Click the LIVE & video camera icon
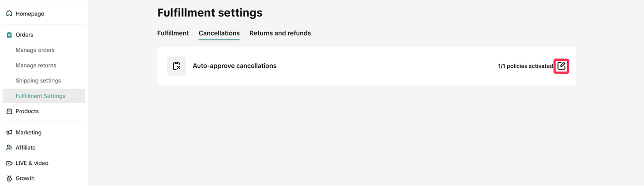 [9, 163]
